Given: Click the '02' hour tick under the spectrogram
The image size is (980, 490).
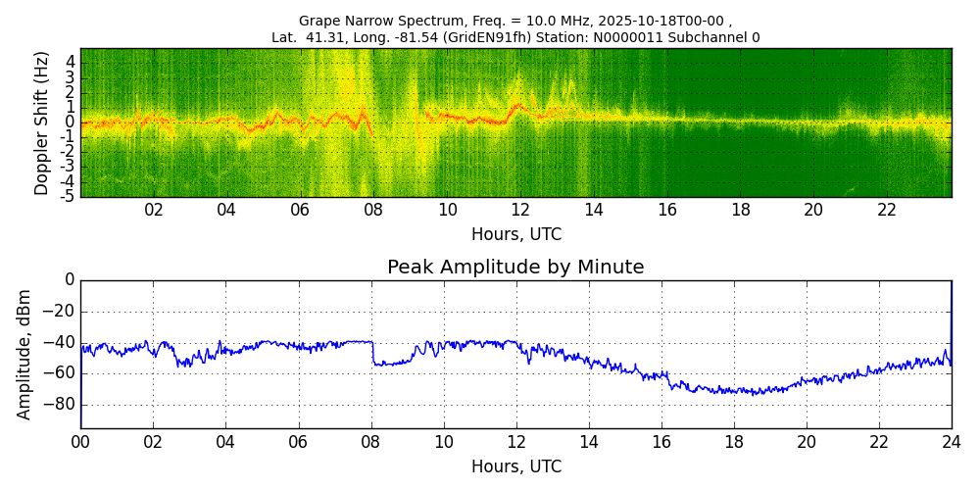Looking at the screenshot, I should (x=154, y=211).
